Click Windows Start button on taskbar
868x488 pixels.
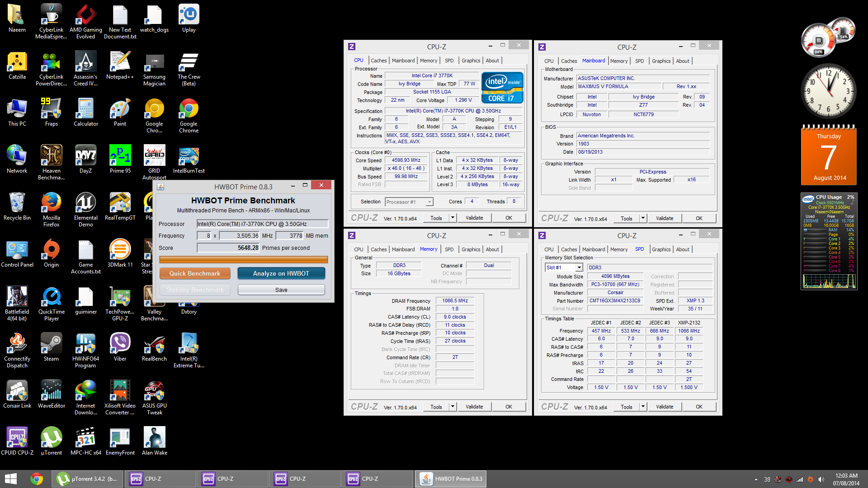[x=10, y=479]
